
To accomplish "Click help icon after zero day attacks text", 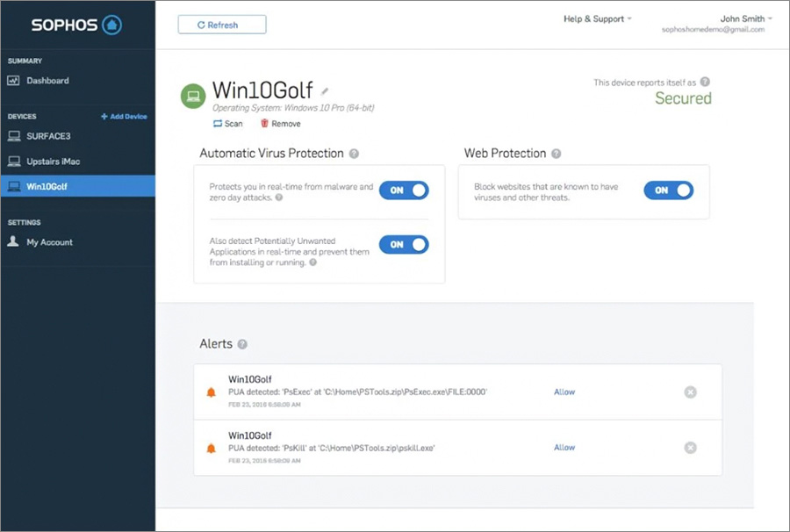I will pyautogui.click(x=279, y=198).
